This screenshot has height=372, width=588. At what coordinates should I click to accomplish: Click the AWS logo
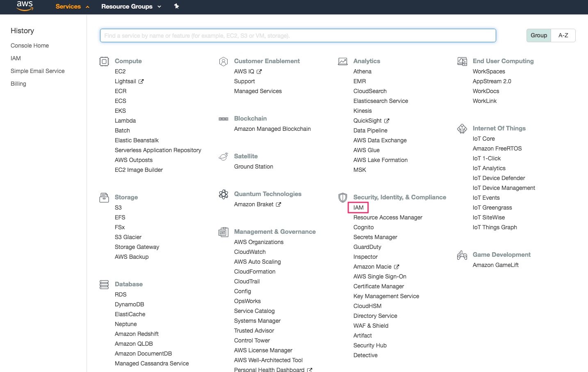(x=24, y=6)
